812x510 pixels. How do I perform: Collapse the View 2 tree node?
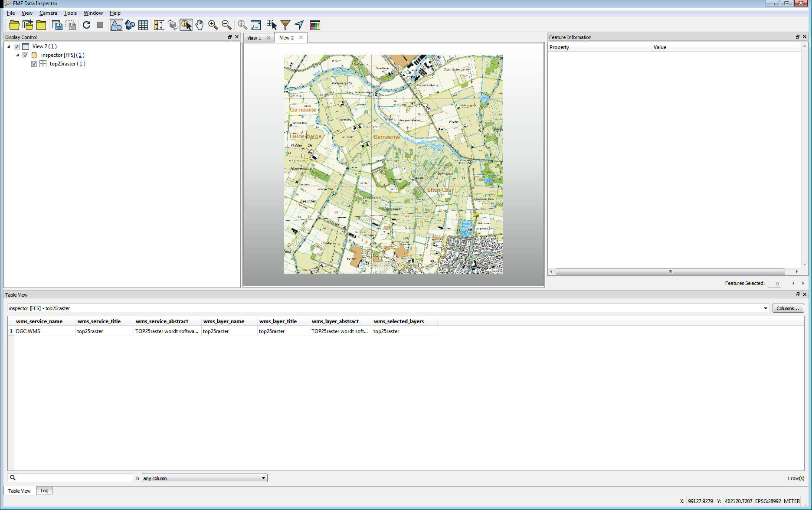tap(9, 46)
